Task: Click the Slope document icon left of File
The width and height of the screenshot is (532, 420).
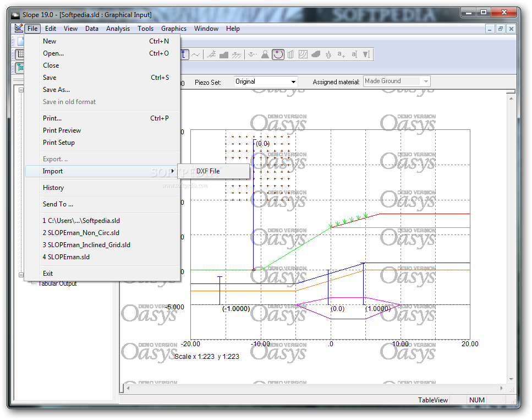Action: pyautogui.click(x=19, y=28)
